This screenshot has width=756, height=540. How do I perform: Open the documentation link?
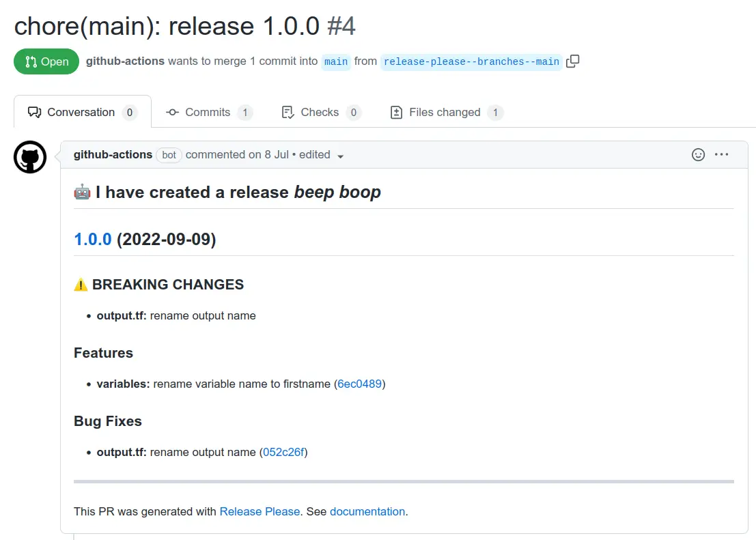(x=367, y=511)
